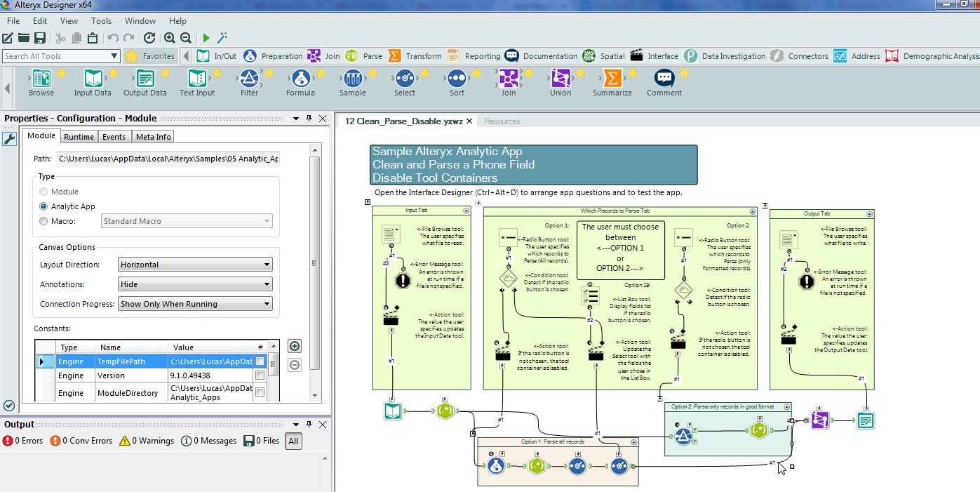Create a new workflow with the New icon
980x492 pixels.
(8, 38)
